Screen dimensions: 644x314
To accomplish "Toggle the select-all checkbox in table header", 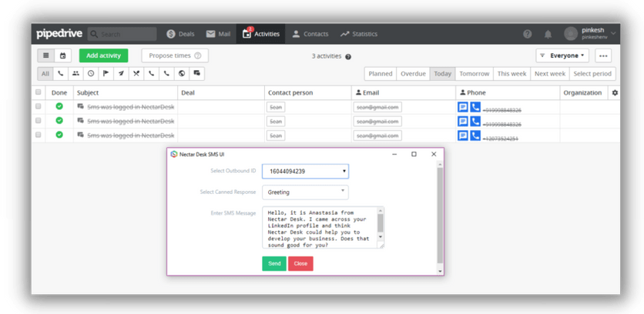I will pos(39,92).
